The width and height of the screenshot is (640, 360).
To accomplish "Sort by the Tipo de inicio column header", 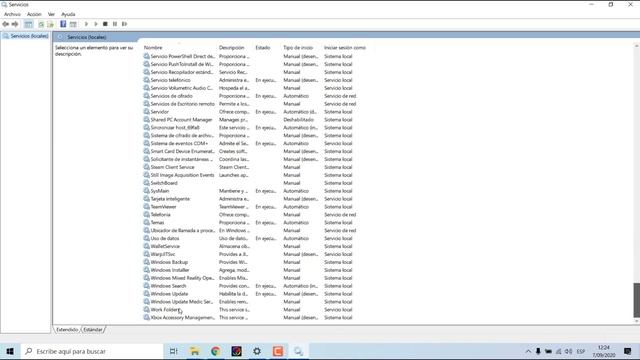I will 298,48.
